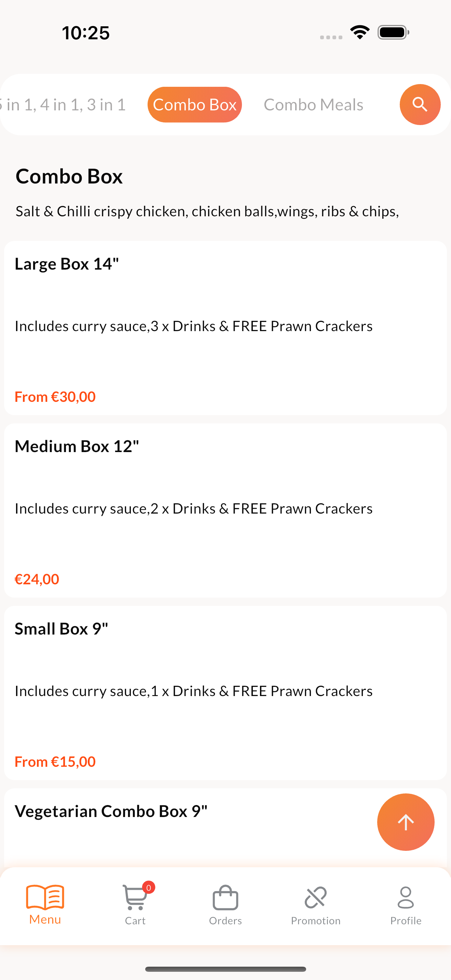Tap the Combo Box section heading

coord(69,176)
